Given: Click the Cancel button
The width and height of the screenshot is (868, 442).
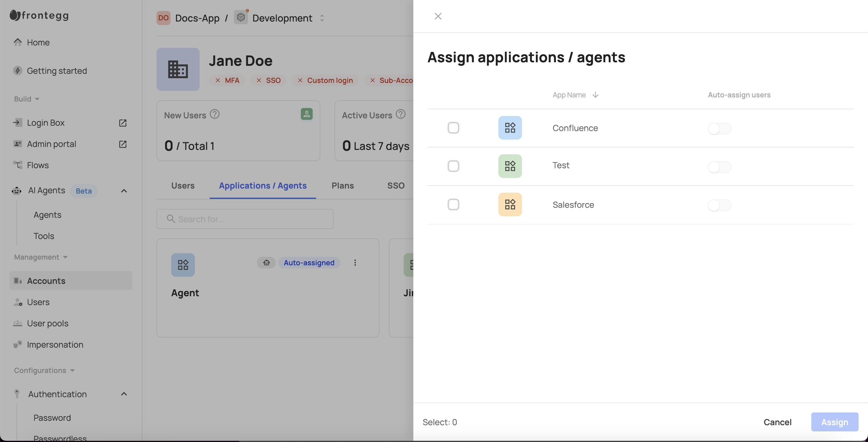Looking at the screenshot, I should tap(777, 422).
